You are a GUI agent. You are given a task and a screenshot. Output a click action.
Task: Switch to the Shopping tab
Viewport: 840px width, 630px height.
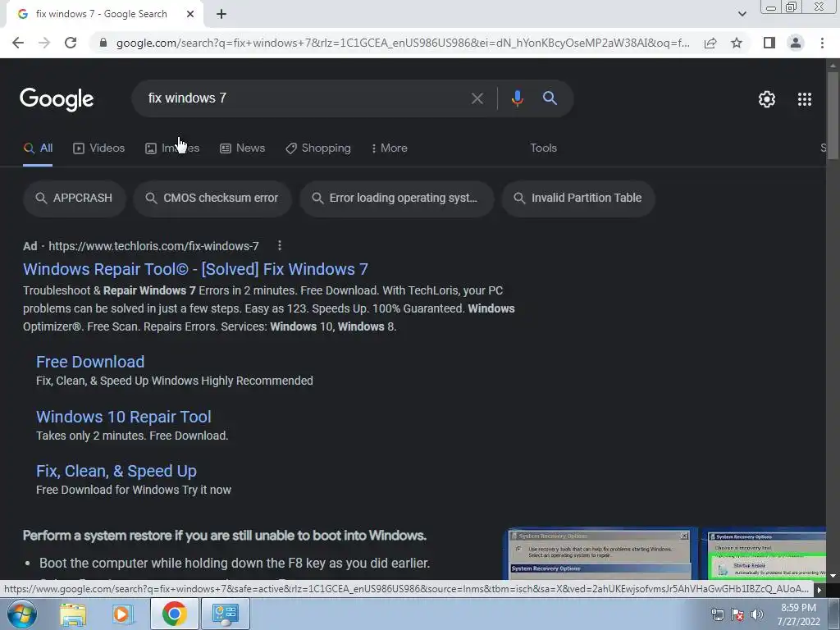(x=318, y=148)
